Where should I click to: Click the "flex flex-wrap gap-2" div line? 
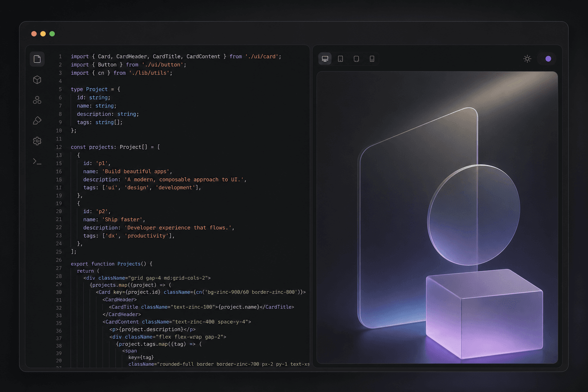click(168, 337)
